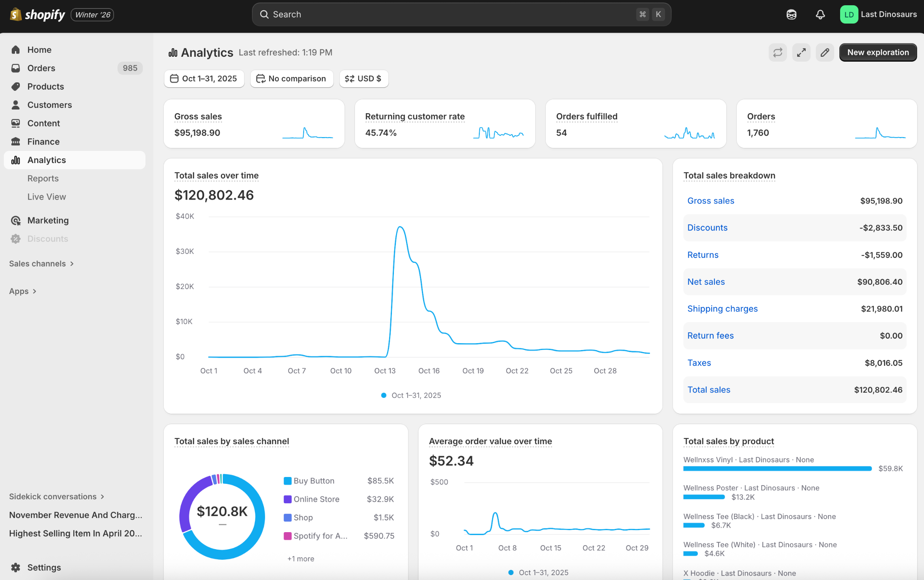Screen dimensions: 924x580
Task: Go to Live View
Action: coord(47,197)
